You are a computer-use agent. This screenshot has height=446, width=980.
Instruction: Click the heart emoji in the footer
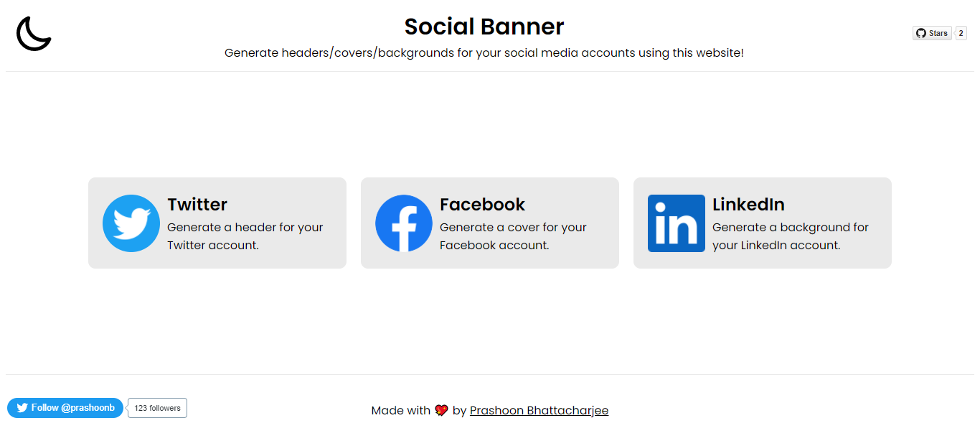click(443, 409)
